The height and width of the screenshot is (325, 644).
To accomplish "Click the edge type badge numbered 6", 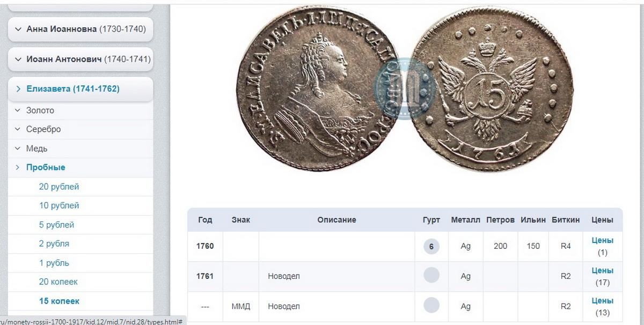I will 431,247.
